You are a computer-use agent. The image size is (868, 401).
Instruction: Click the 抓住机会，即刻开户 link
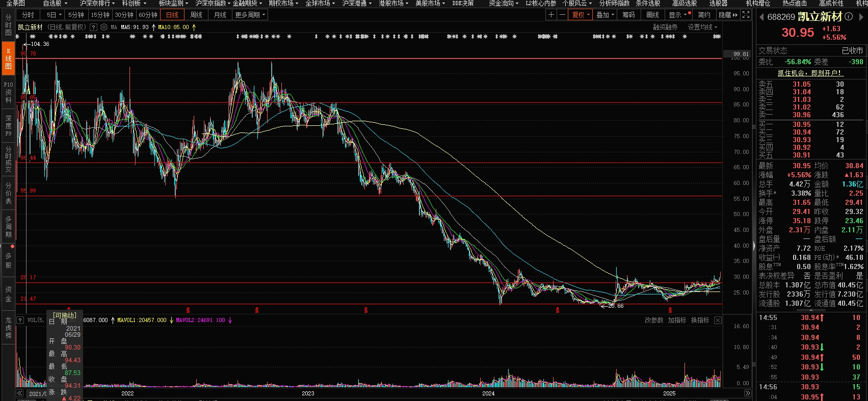[809, 73]
